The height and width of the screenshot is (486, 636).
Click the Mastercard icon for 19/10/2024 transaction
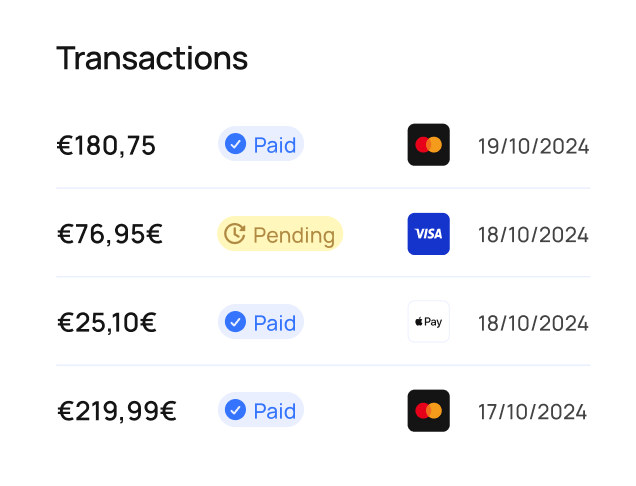click(428, 145)
